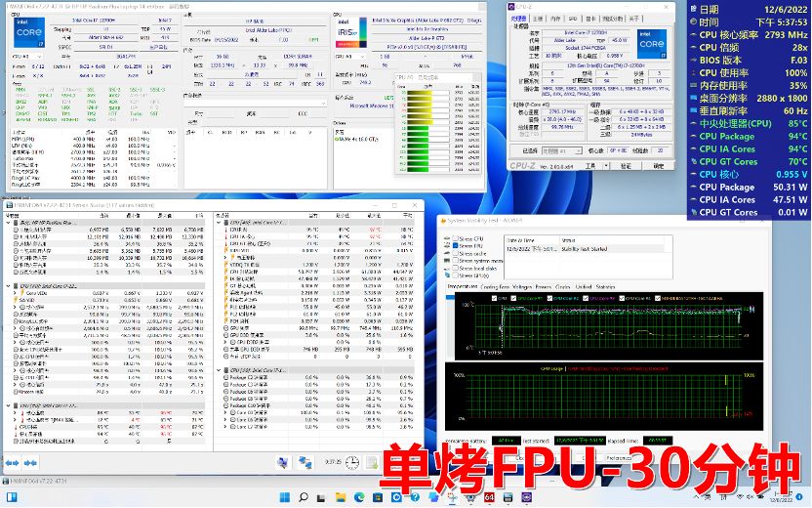Collapse the CPU [#0] Intel Core sensor group
812x508 pixels.
click(8, 285)
